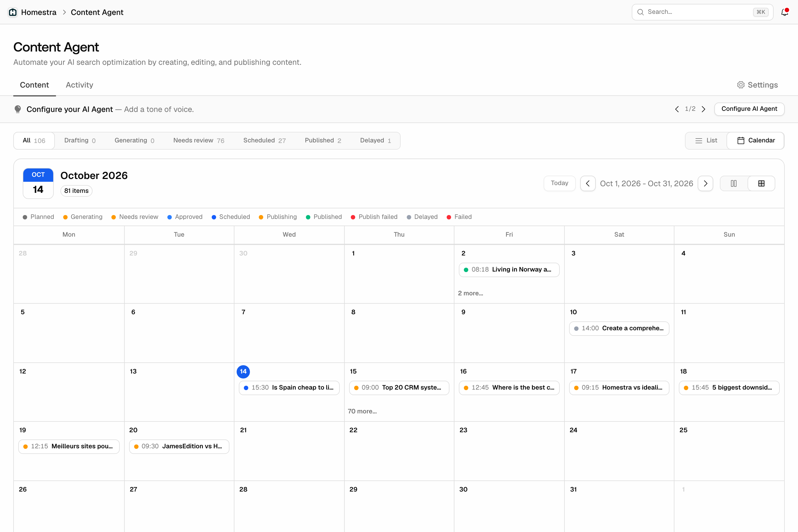Click the Configure AI Agent button
This screenshot has width=798, height=532.
(749, 109)
